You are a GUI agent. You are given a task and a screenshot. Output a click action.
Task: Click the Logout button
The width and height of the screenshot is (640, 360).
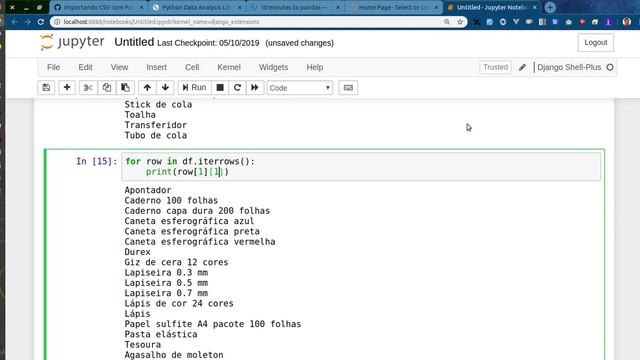coord(596,42)
